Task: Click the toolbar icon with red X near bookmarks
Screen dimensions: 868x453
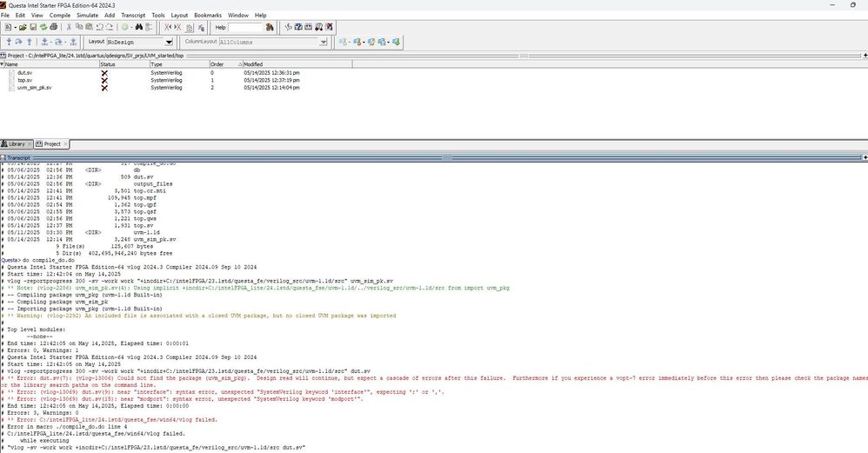Action: pos(330,27)
